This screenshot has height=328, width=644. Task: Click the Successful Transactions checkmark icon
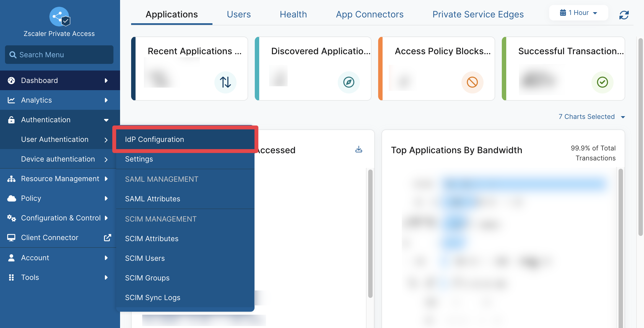pyautogui.click(x=602, y=82)
